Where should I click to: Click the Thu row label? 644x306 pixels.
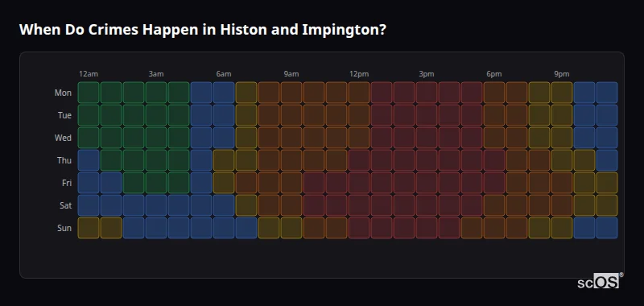click(x=64, y=160)
